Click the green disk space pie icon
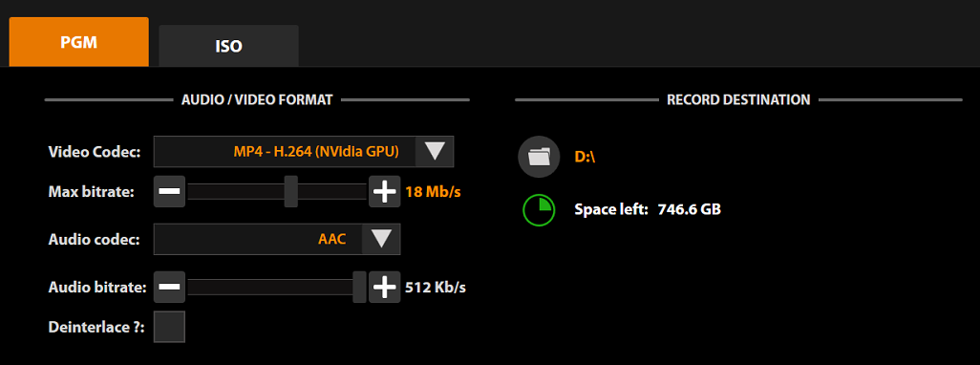980x365 pixels. click(x=539, y=210)
